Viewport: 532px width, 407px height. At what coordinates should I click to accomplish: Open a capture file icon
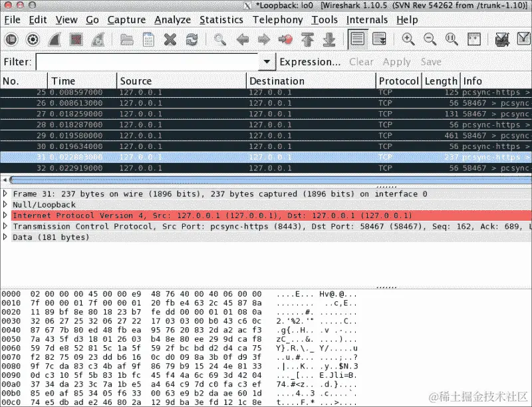pos(126,40)
